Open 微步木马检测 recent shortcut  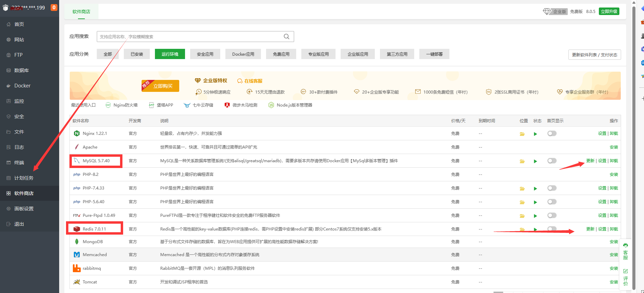(241, 105)
